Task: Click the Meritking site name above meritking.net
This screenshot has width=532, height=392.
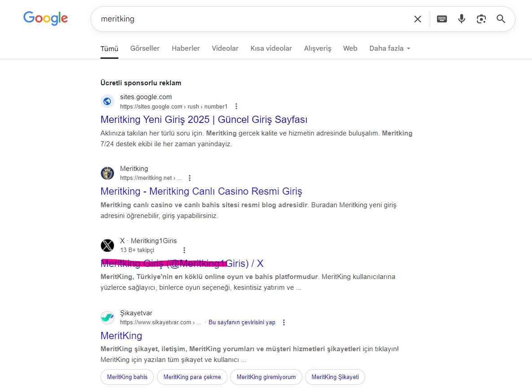Action: point(134,169)
